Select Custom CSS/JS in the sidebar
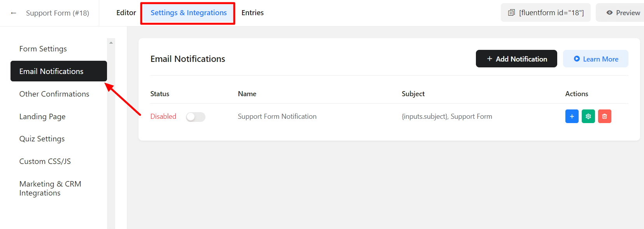The image size is (644, 229). point(45,161)
